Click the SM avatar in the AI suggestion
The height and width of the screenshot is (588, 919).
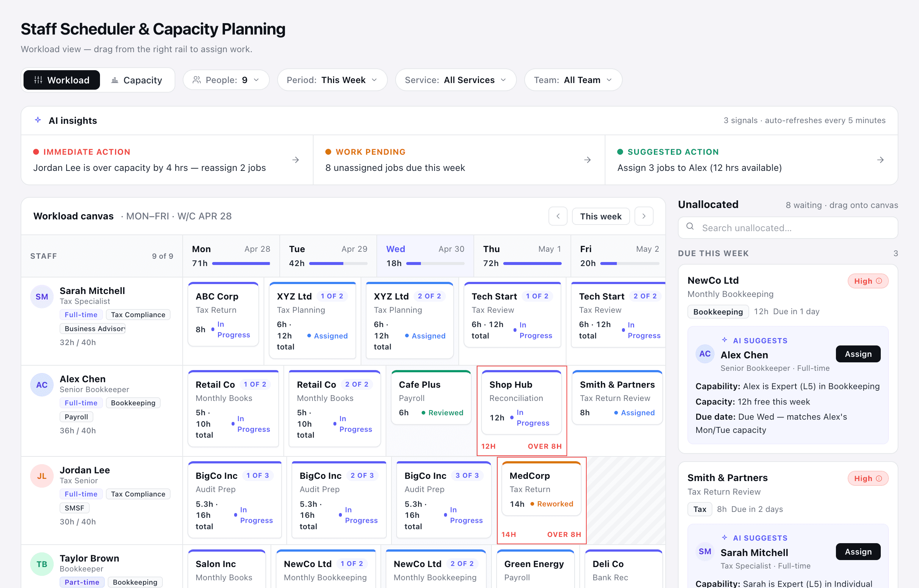(705, 552)
